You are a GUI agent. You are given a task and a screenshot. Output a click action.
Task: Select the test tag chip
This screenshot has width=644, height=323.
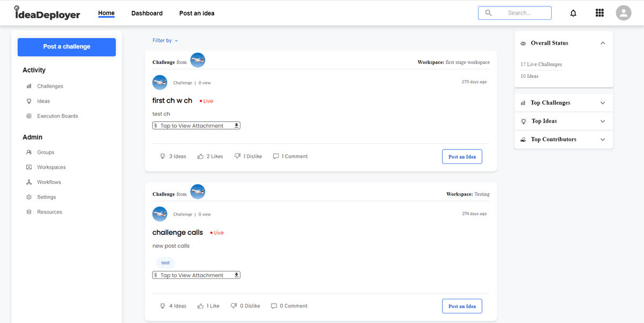click(x=165, y=263)
